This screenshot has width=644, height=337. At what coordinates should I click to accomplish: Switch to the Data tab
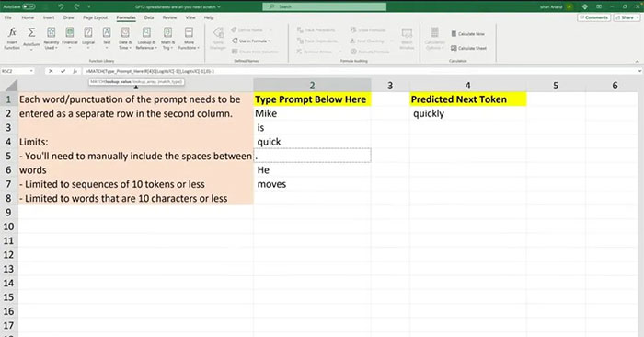pyautogui.click(x=149, y=17)
